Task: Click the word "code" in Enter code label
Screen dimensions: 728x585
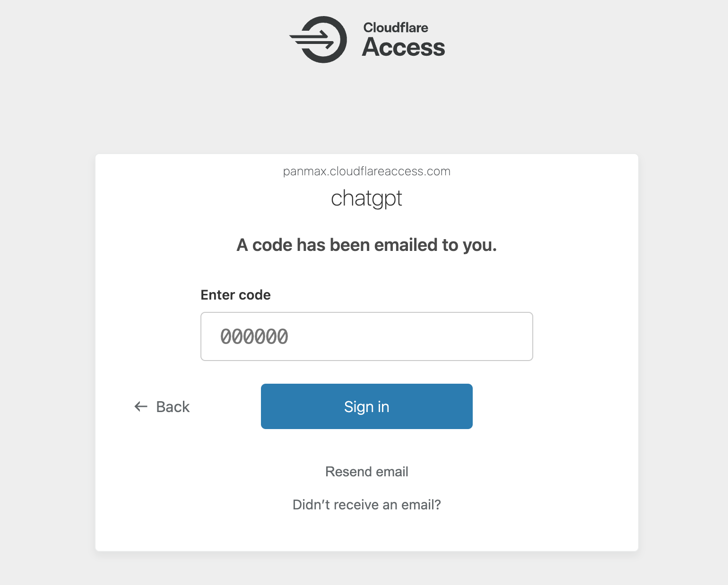Action: point(255,295)
